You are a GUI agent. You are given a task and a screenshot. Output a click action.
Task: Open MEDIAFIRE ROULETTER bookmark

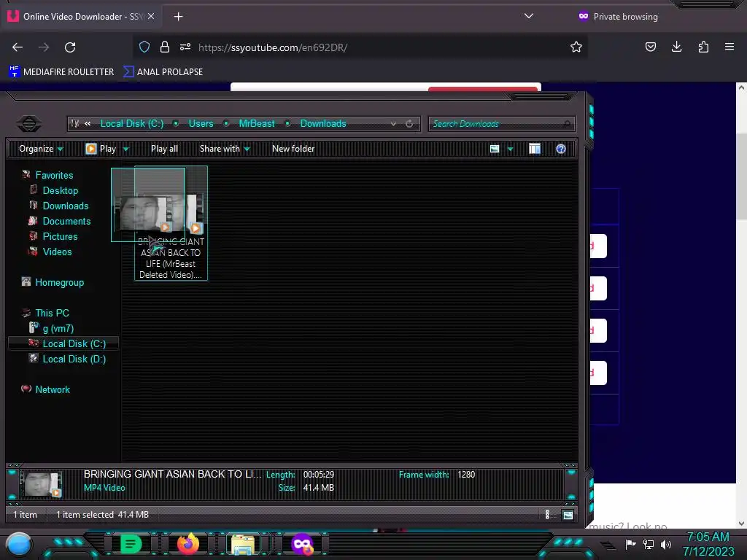tap(61, 72)
